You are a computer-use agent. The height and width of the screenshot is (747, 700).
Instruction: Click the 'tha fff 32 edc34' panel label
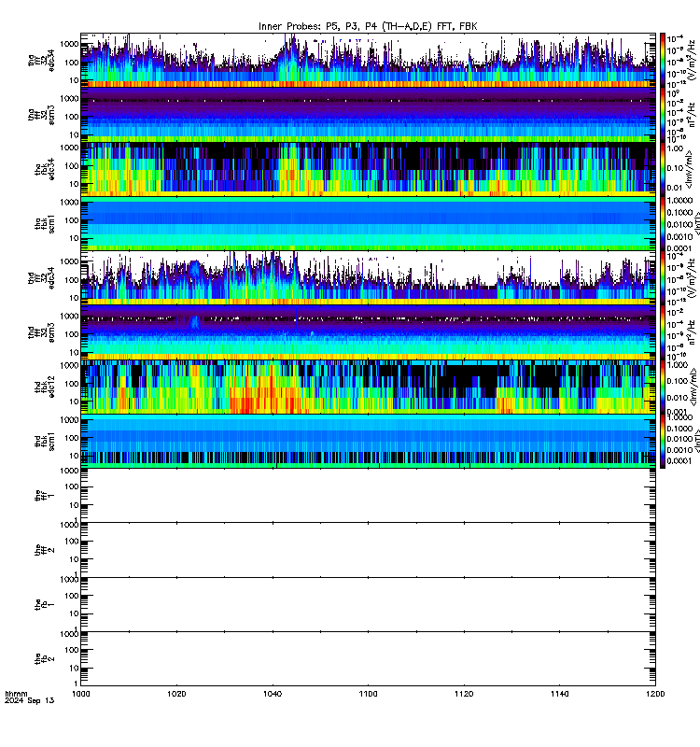(x=41, y=61)
